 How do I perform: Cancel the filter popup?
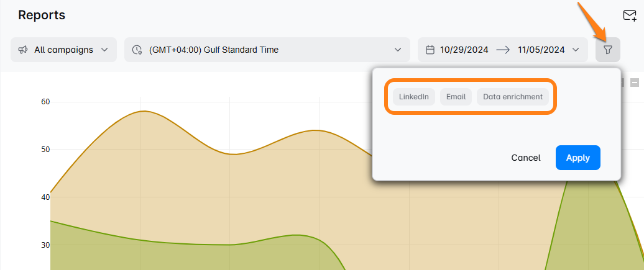click(525, 158)
